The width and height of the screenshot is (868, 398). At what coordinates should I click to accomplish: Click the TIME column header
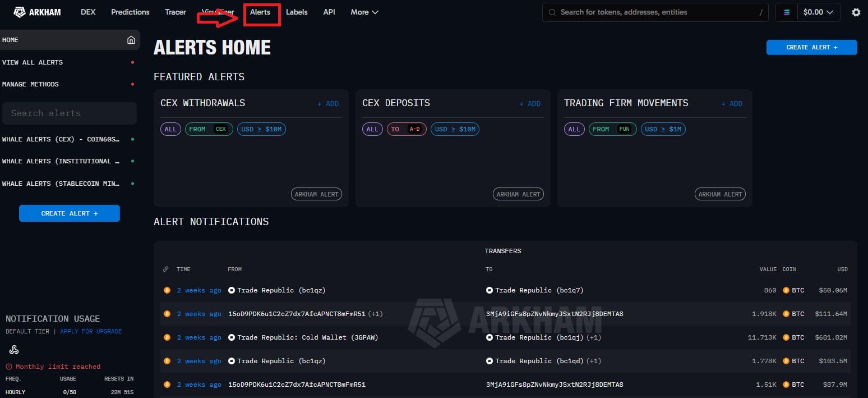pyautogui.click(x=183, y=269)
